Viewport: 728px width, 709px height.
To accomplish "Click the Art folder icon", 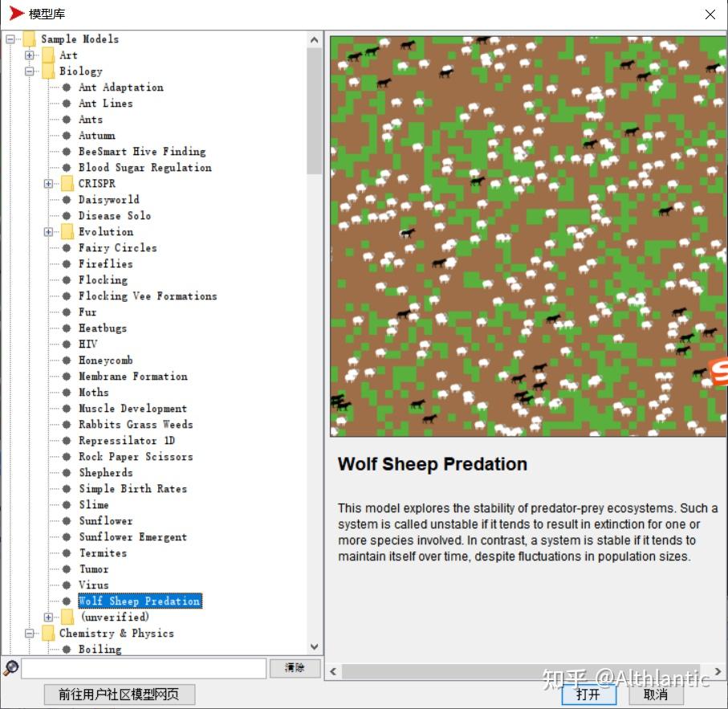I will tap(48, 55).
